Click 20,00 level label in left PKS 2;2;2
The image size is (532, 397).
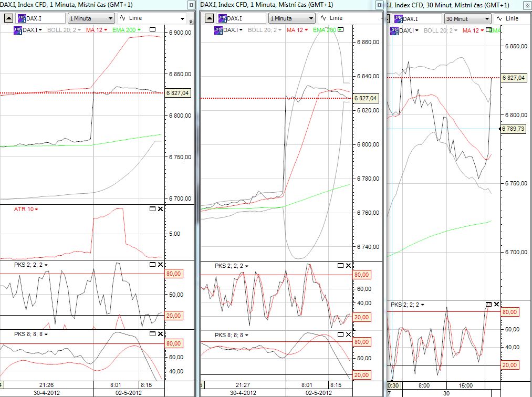click(x=174, y=316)
